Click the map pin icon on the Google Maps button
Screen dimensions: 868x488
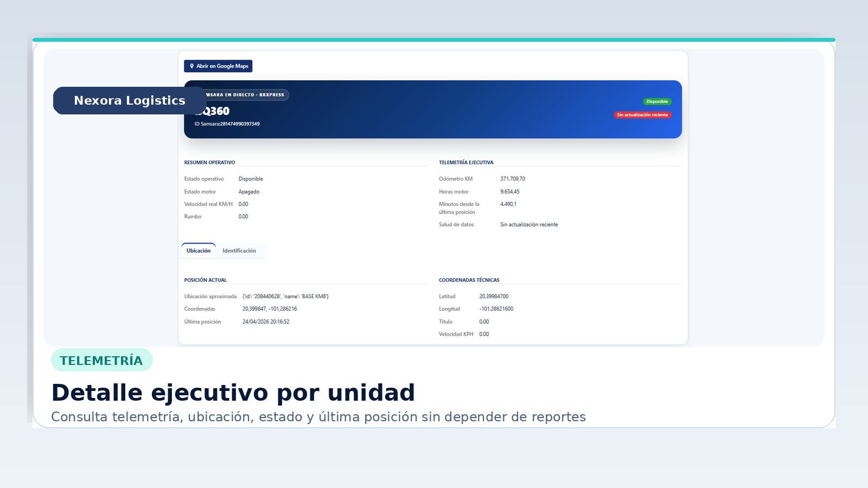tap(192, 66)
